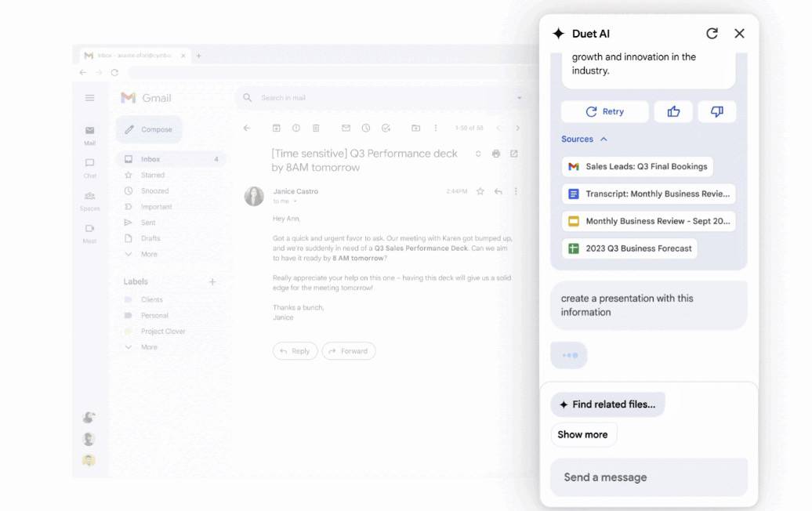Go back to inbox with the back arrow
Viewport: 812px width, 511px height.
[247, 129]
